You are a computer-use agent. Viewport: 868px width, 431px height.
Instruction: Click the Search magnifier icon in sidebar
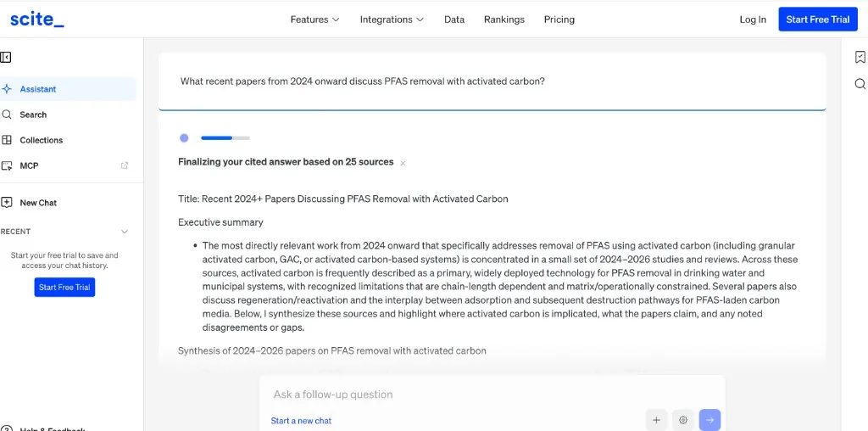pyautogui.click(x=7, y=115)
